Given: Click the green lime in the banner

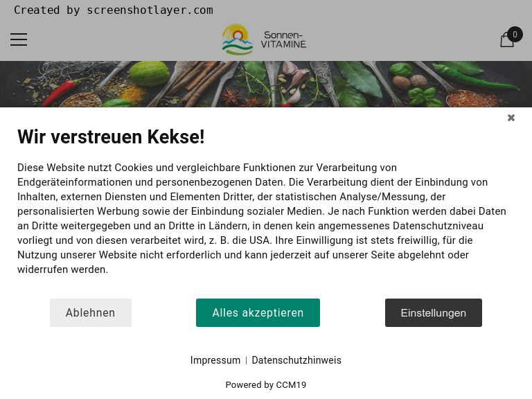Looking at the screenshot, I should [150, 73].
